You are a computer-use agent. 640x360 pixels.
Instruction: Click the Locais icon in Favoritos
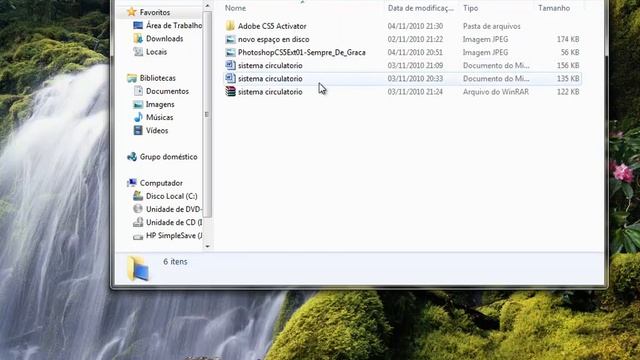tap(138, 51)
